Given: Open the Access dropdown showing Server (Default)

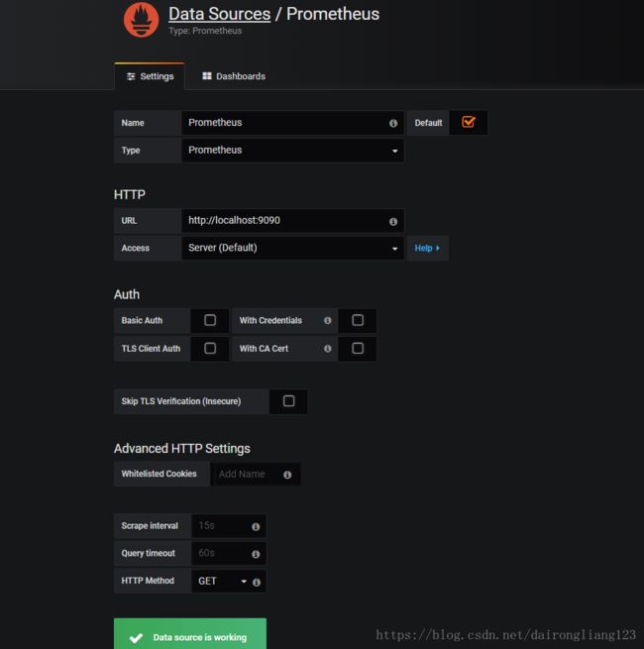Looking at the screenshot, I should click(x=292, y=248).
